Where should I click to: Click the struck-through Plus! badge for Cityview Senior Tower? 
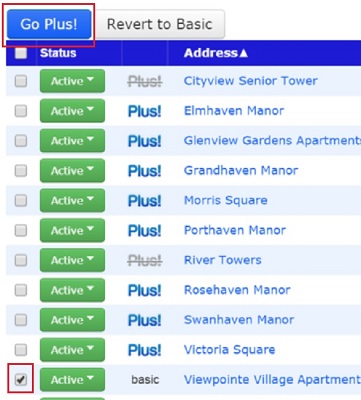coord(145,81)
